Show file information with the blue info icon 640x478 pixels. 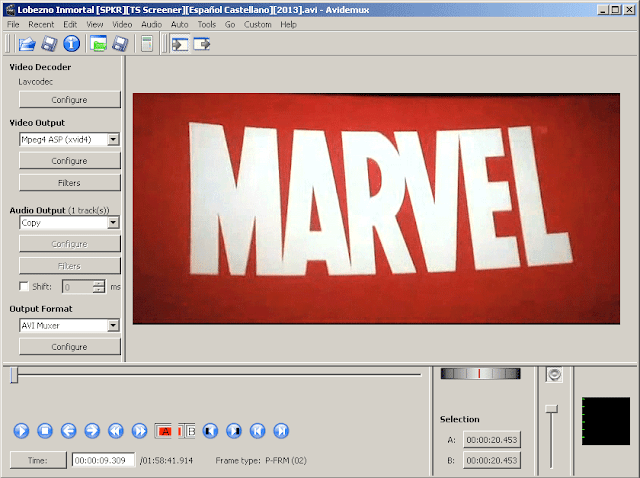(x=71, y=44)
